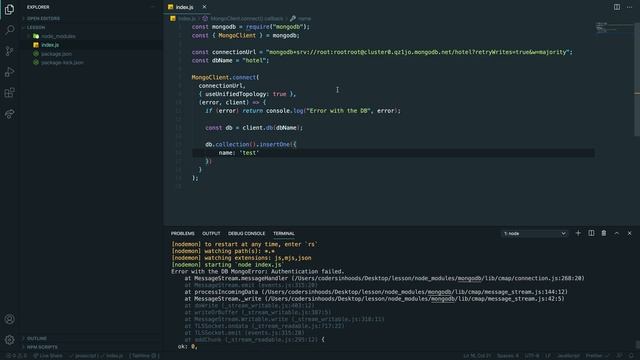Open the terminal selector dropdown showing node
Screen dimensions: 640x360
click(534, 233)
